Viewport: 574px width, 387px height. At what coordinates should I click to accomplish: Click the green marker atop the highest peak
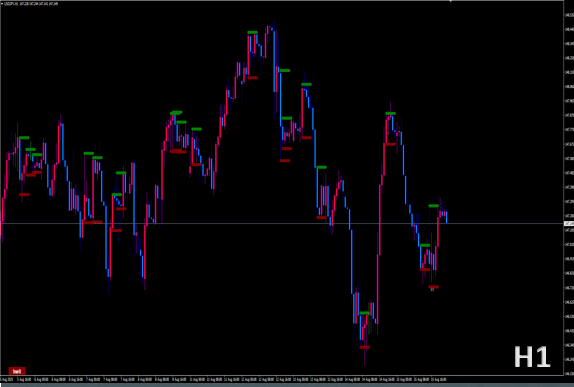[x=253, y=33]
